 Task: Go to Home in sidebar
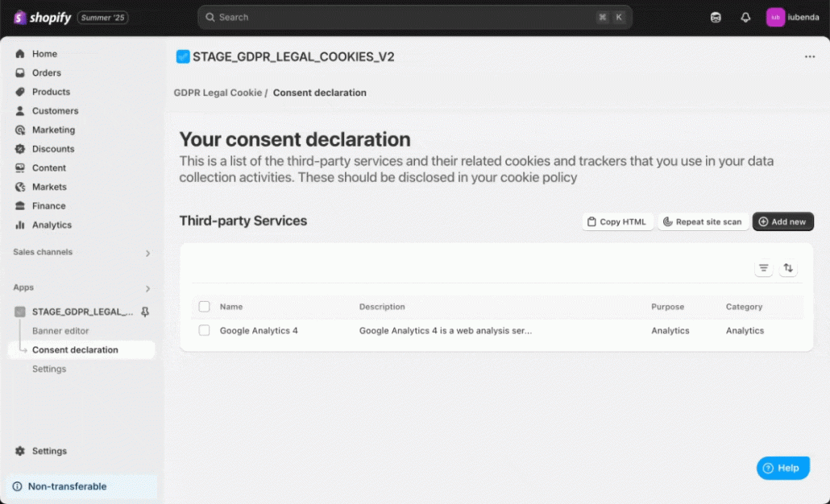coord(44,53)
